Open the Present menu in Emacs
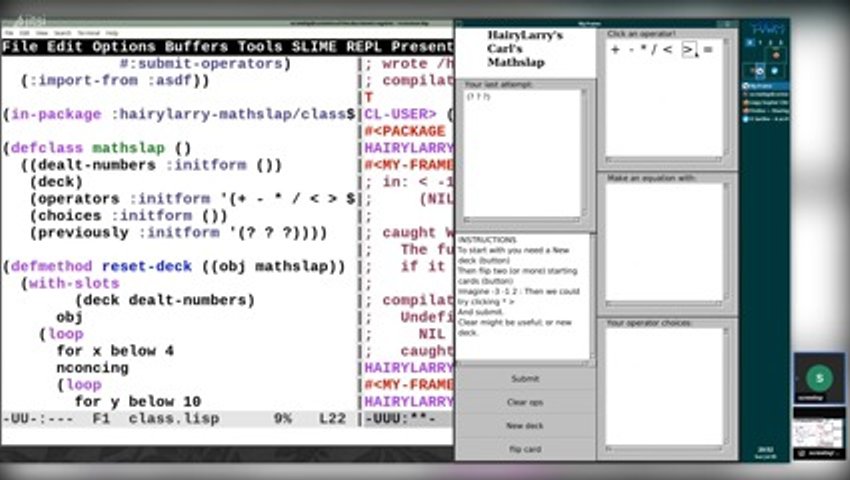Viewport: 850px width, 480px height. point(422,47)
